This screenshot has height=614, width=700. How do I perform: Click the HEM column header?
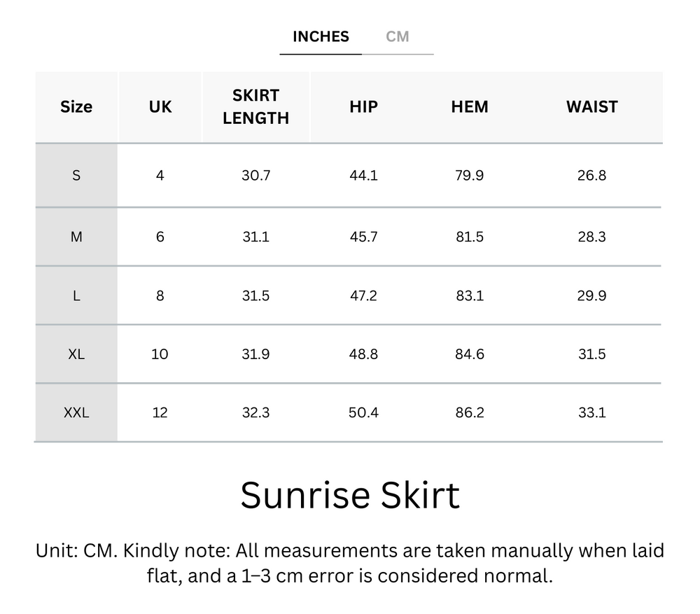[469, 106]
